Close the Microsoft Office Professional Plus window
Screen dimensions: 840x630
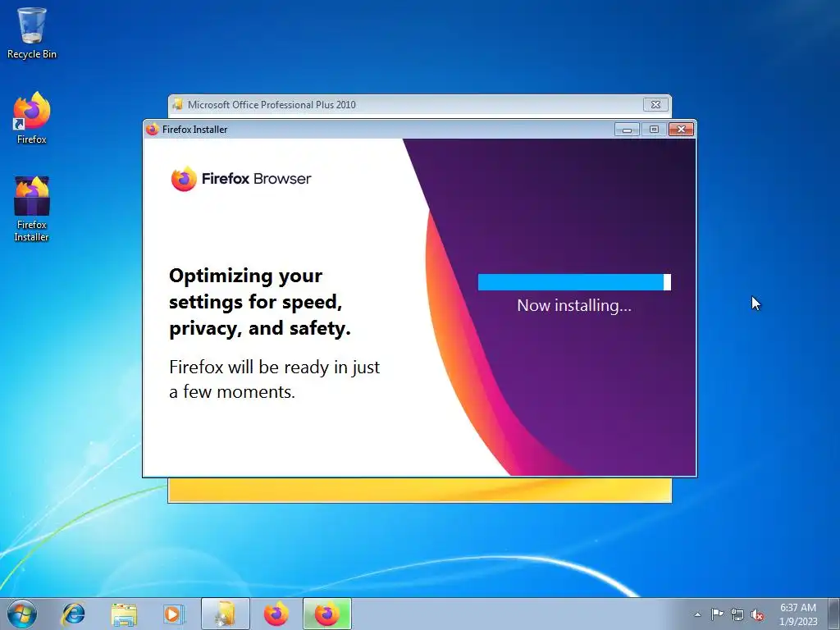[655, 104]
